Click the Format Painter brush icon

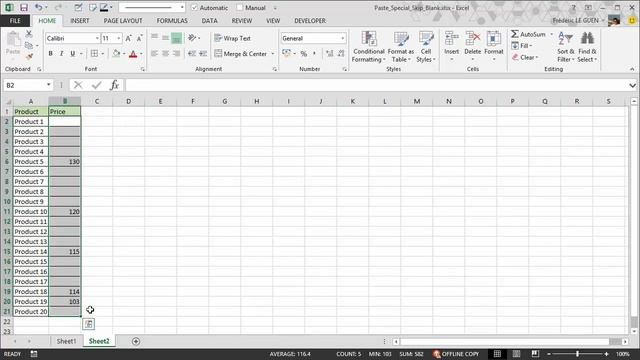[x=29, y=56]
